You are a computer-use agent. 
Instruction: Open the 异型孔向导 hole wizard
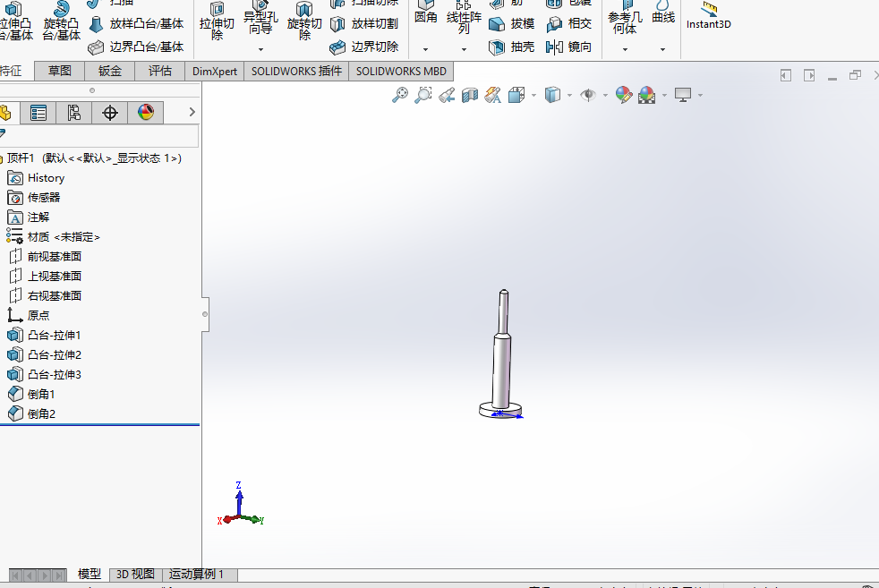coord(260,18)
